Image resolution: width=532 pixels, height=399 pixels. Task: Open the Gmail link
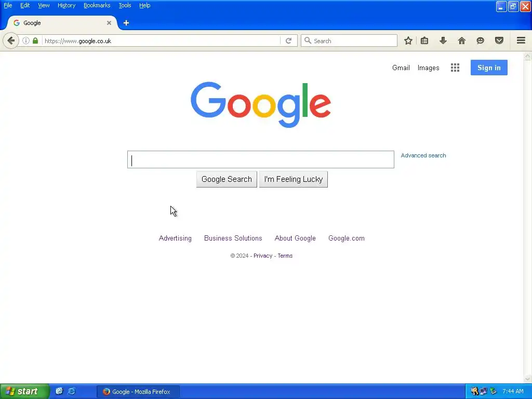(x=401, y=68)
